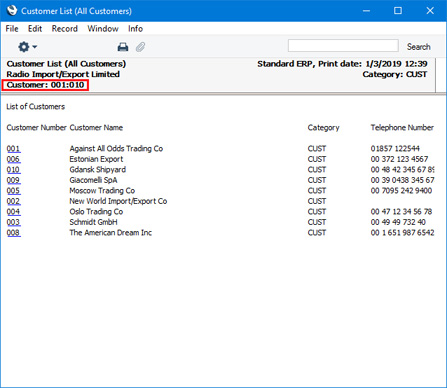Screen dimensions: 447x388
Task: Click the printer icon
Action: (x=123, y=47)
